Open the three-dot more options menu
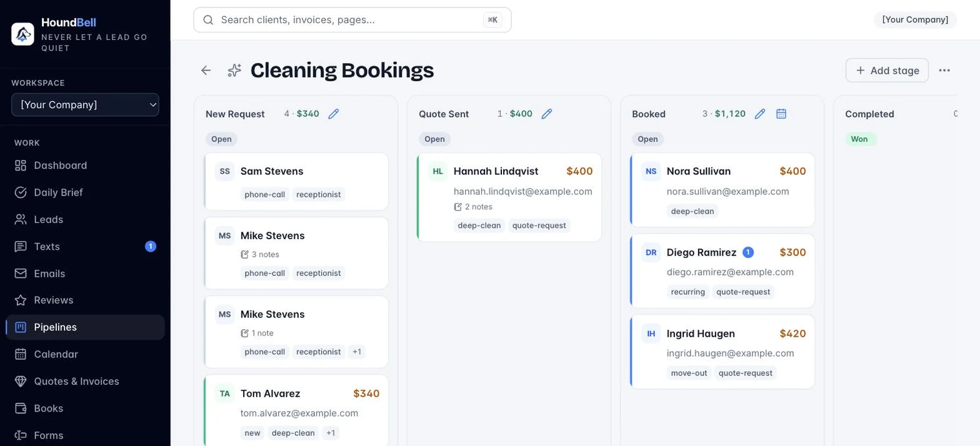 [944, 71]
